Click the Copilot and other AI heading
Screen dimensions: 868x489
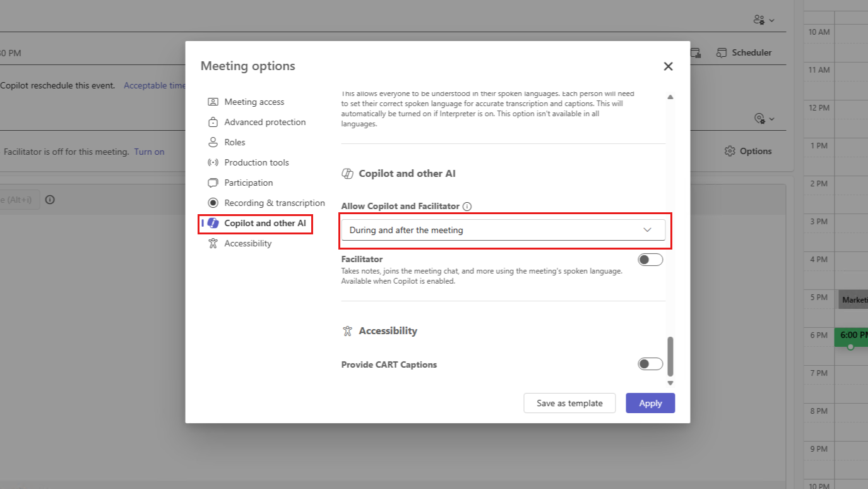pos(407,174)
